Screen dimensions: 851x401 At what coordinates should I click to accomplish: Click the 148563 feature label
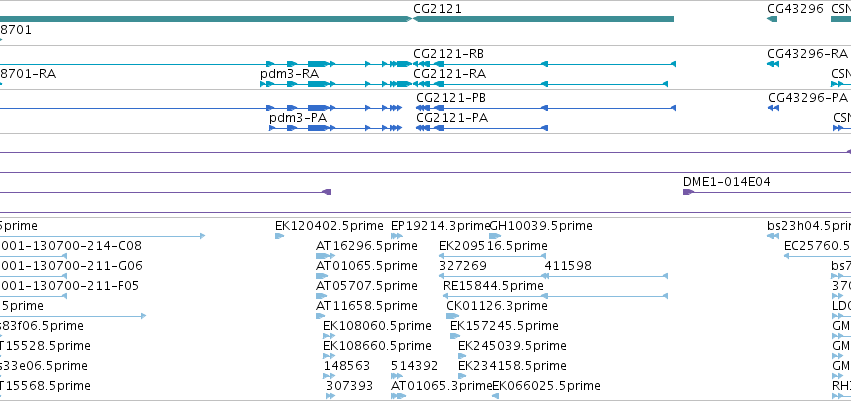pyautogui.click(x=347, y=366)
